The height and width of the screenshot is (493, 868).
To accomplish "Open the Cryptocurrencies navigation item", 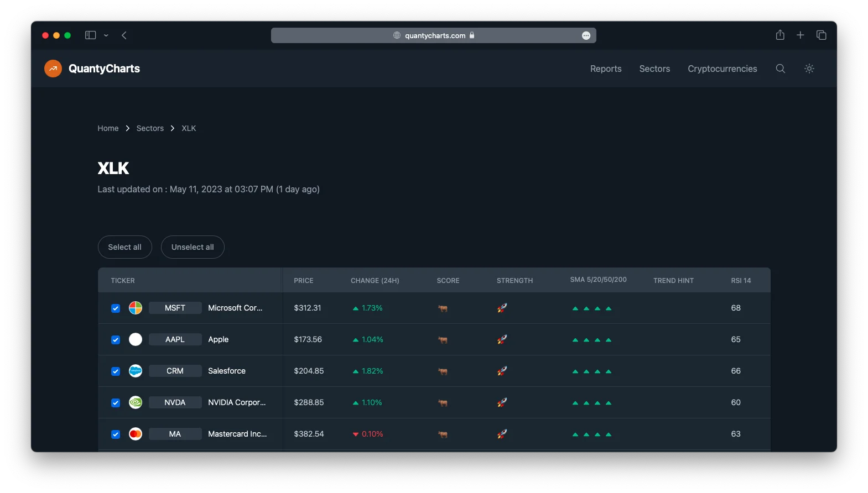I will 723,69.
